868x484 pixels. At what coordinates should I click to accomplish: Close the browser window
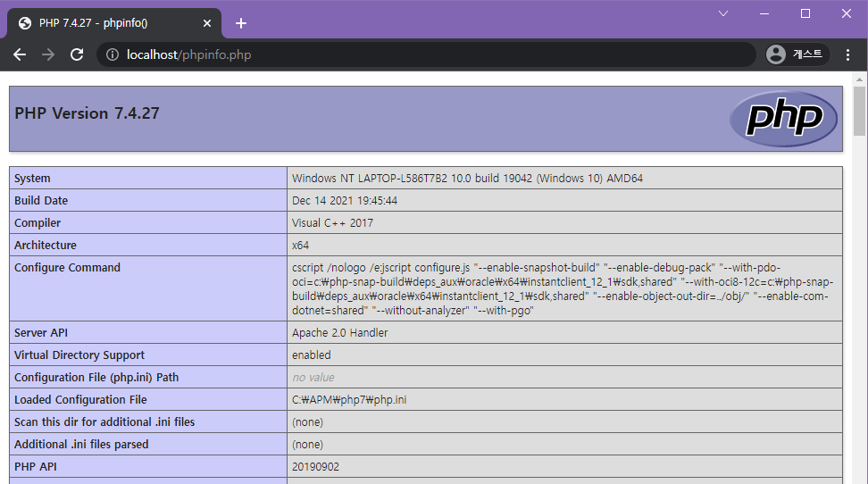(x=847, y=13)
